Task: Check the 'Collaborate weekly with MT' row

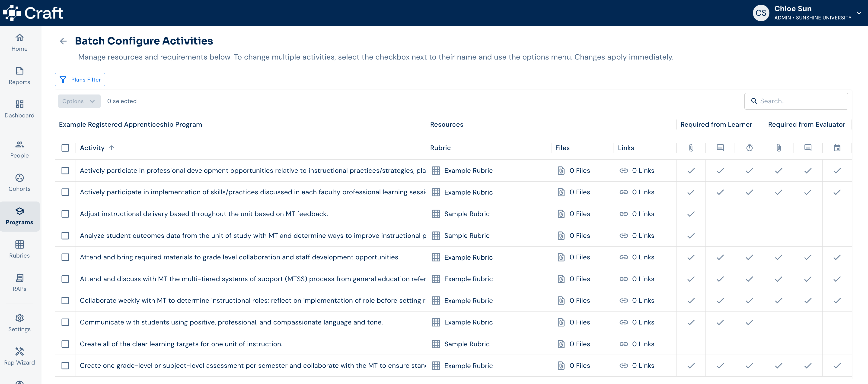Action: point(65,301)
